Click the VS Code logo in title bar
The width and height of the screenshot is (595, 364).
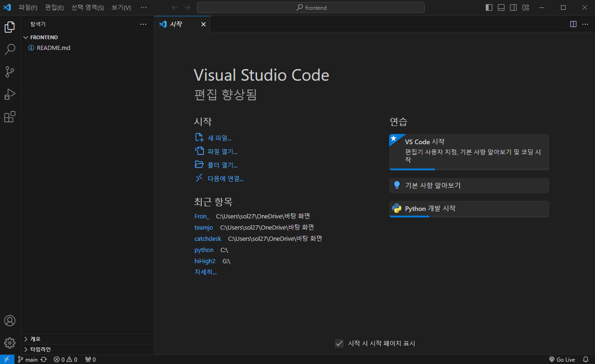(x=7, y=7)
